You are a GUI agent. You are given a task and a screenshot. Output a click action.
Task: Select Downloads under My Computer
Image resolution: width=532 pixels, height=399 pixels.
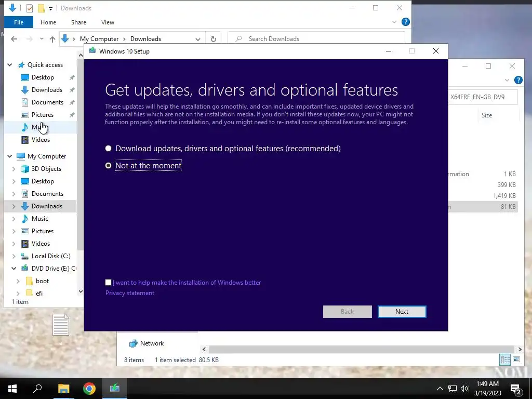pos(47,206)
